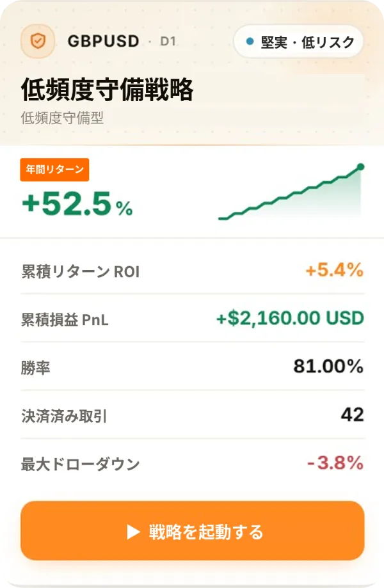Click the 低頻度守備型 subtitle text
The width and height of the screenshot is (384, 588).
62,118
